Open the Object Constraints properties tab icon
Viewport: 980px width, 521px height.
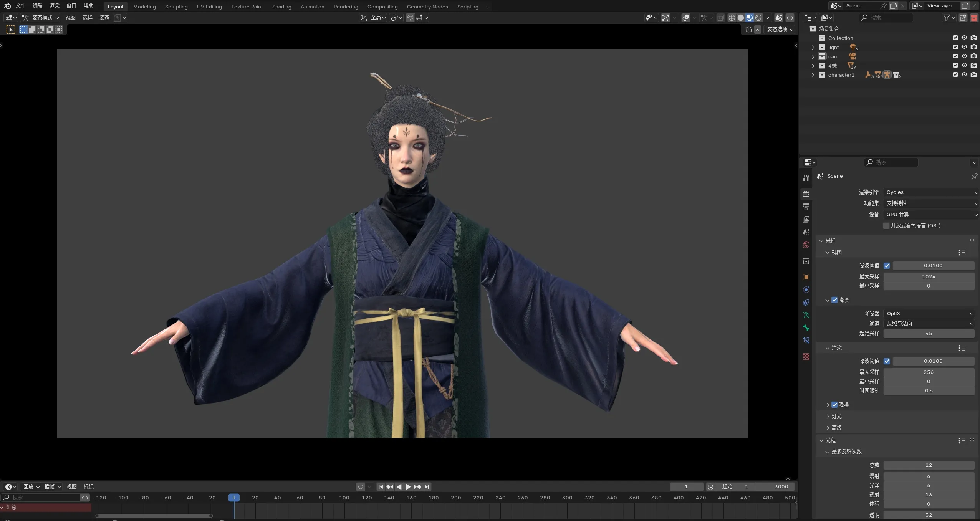[x=806, y=303]
